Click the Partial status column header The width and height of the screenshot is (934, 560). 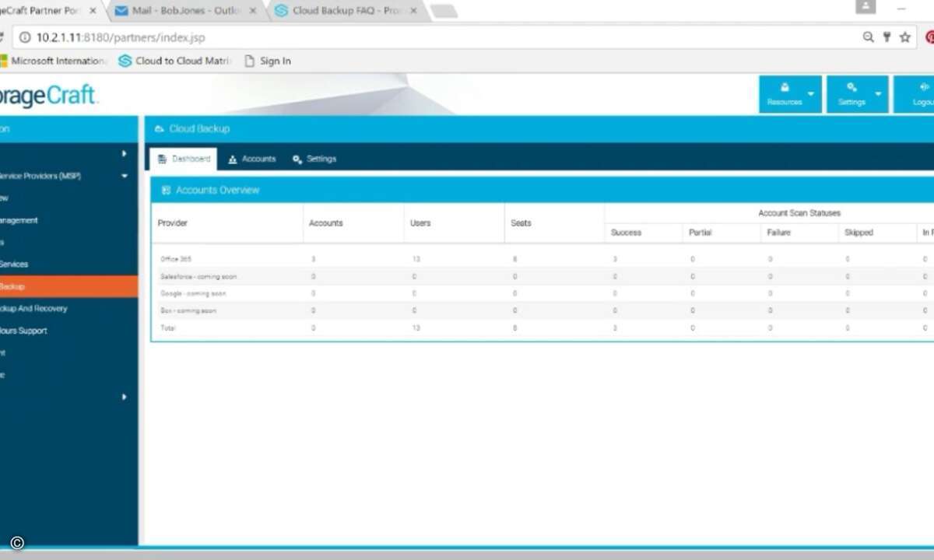pos(700,233)
